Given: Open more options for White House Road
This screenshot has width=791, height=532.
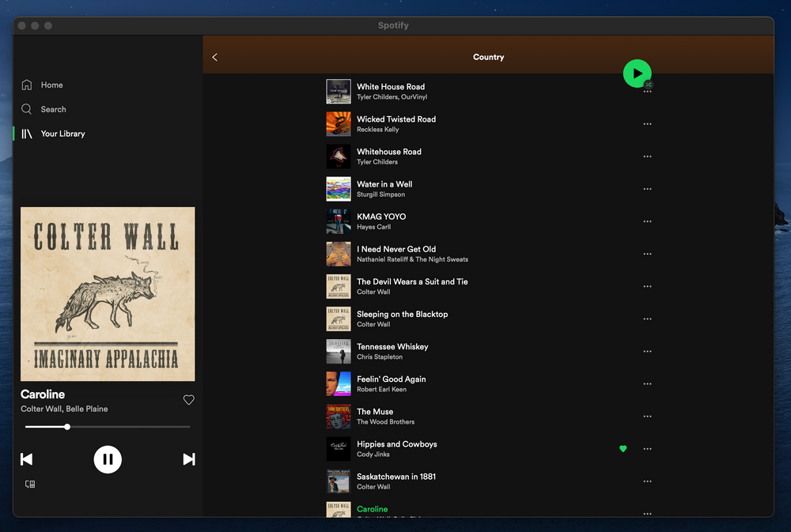Looking at the screenshot, I should (x=647, y=92).
